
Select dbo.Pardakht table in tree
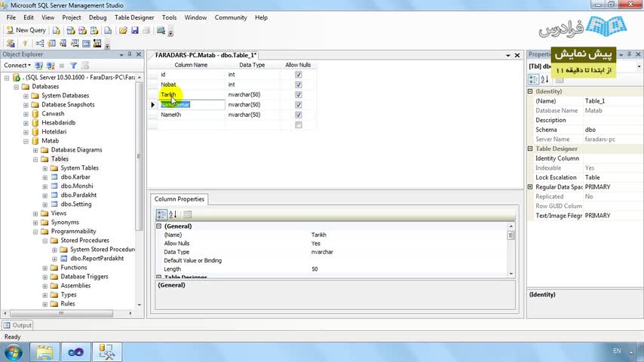(x=78, y=195)
